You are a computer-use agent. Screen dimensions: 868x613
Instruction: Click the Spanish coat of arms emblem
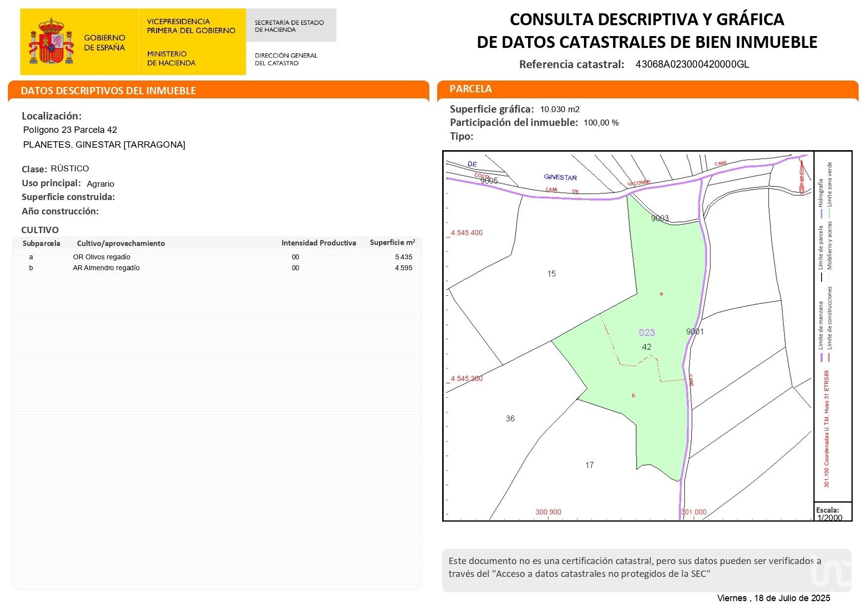51,41
